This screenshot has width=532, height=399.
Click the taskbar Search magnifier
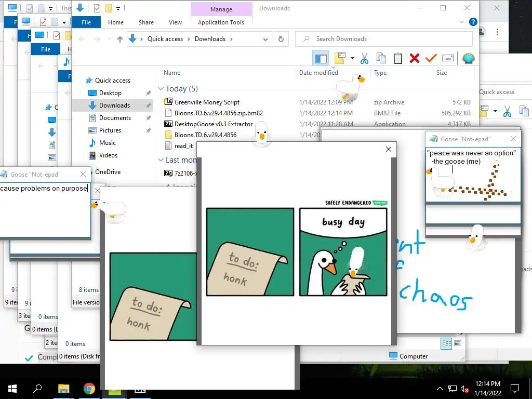(x=37, y=388)
